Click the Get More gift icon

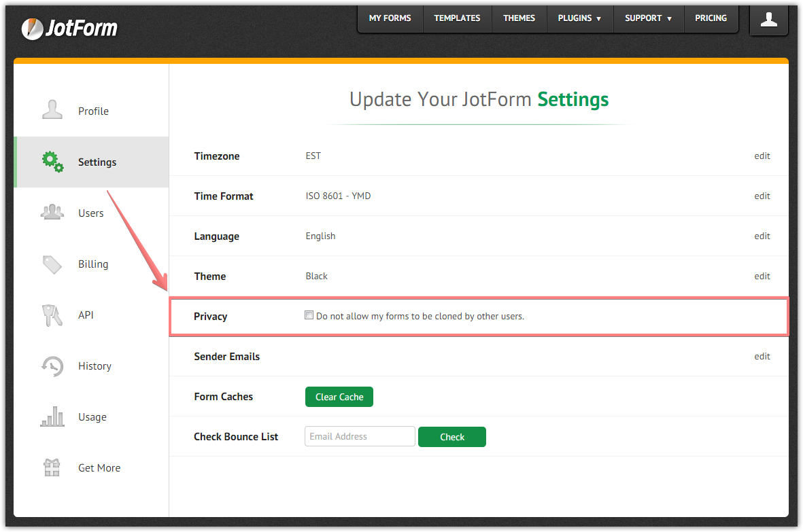pyautogui.click(x=52, y=467)
